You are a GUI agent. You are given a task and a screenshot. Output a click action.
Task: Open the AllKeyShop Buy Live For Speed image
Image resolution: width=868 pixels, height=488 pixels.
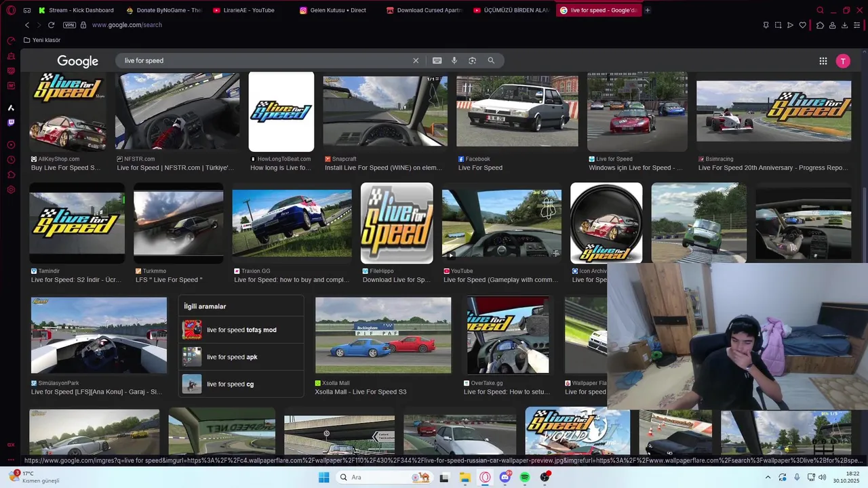click(68, 112)
